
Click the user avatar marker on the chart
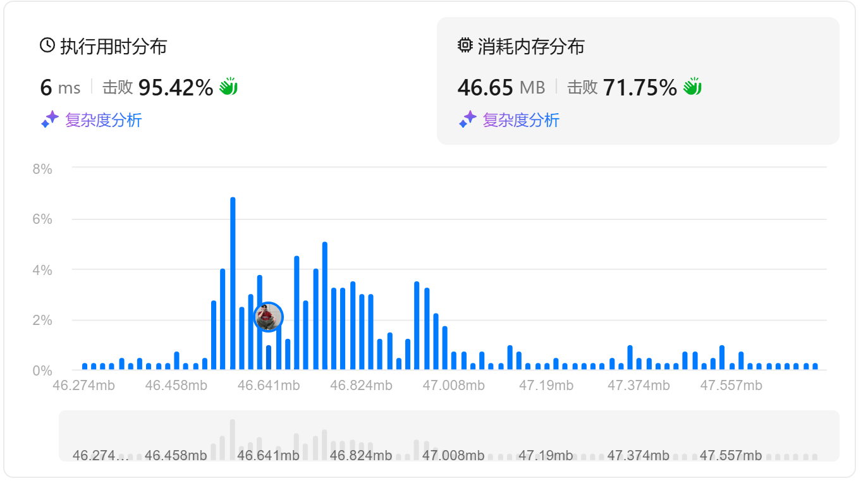point(269,317)
